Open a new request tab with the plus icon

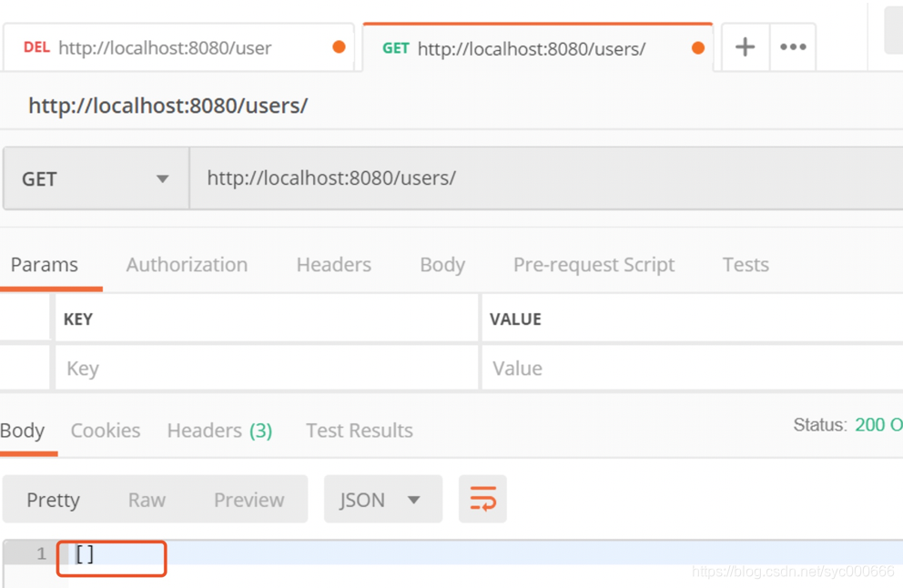[745, 46]
